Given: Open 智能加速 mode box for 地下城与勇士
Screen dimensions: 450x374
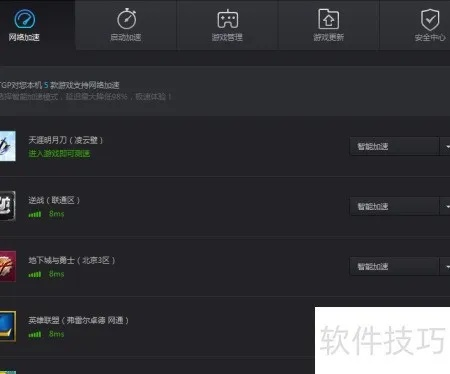Looking at the screenshot, I should tap(394, 266).
